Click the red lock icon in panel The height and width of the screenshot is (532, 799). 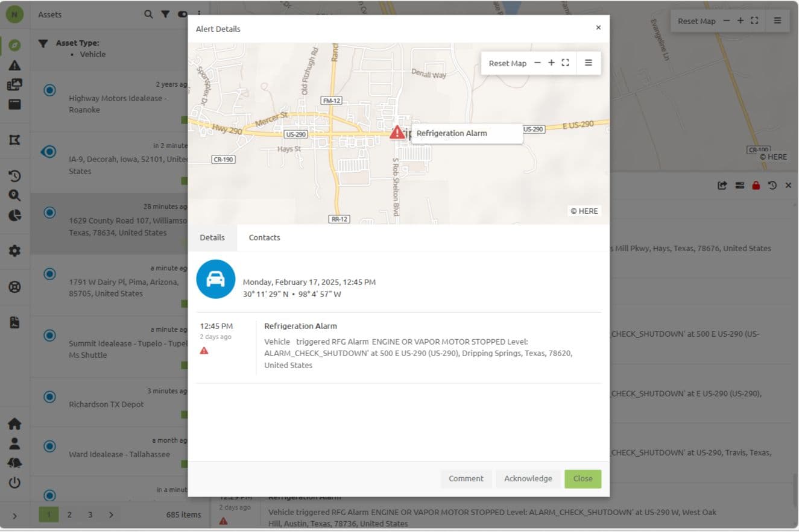pyautogui.click(x=756, y=186)
